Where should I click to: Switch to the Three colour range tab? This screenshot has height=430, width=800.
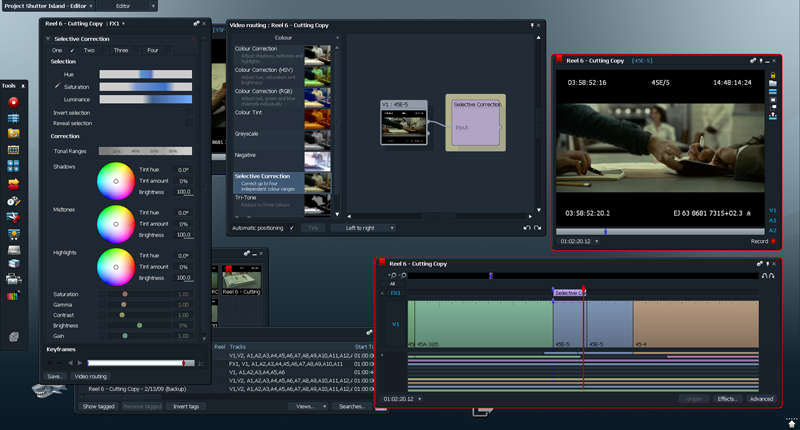[120, 49]
